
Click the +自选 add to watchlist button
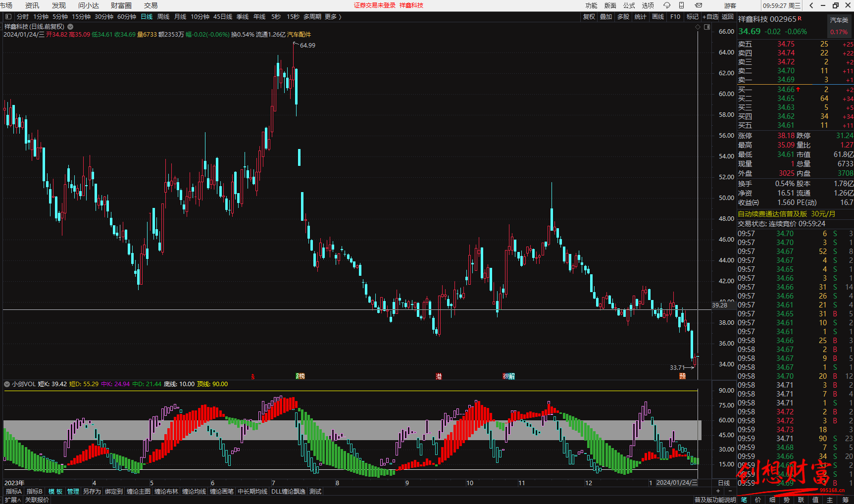click(710, 17)
